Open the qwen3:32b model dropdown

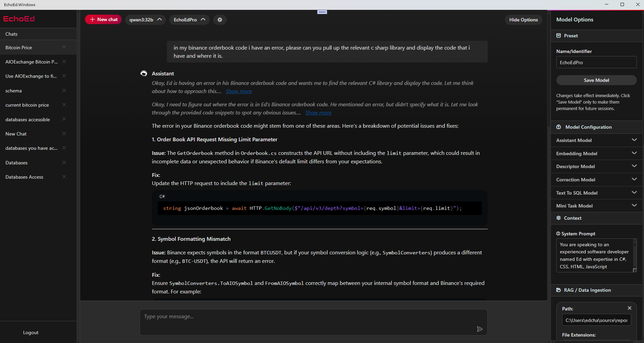(x=145, y=20)
